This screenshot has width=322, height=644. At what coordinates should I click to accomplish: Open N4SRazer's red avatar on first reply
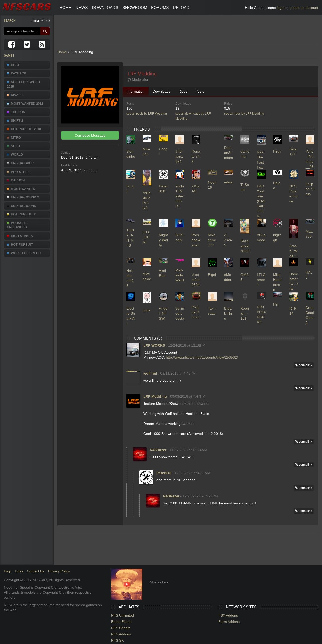pos(140,454)
